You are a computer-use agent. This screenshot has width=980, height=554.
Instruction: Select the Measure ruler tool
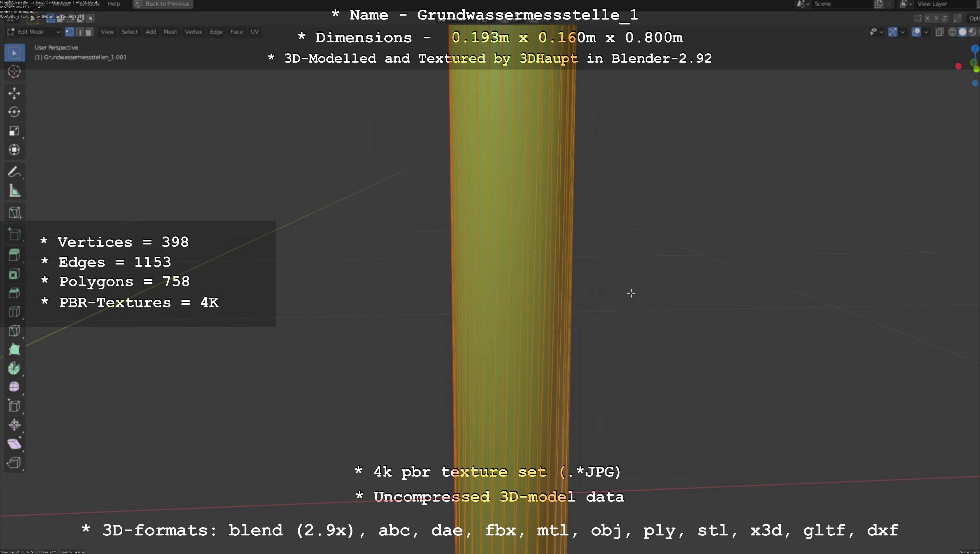pyautogui.click(x=14, y=191)
